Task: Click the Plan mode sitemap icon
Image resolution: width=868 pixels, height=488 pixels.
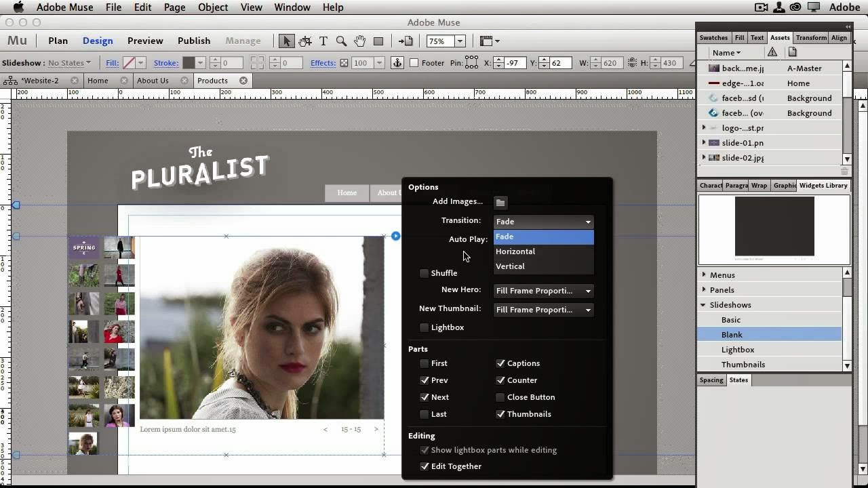Action: (10, 81)
